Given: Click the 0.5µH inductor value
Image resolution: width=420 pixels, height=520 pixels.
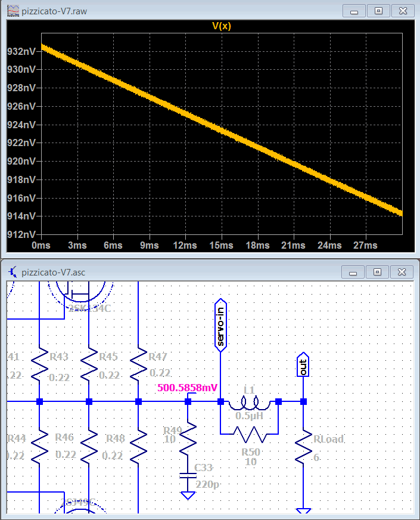Looking at the screenshot, I should tap(249, 416).
